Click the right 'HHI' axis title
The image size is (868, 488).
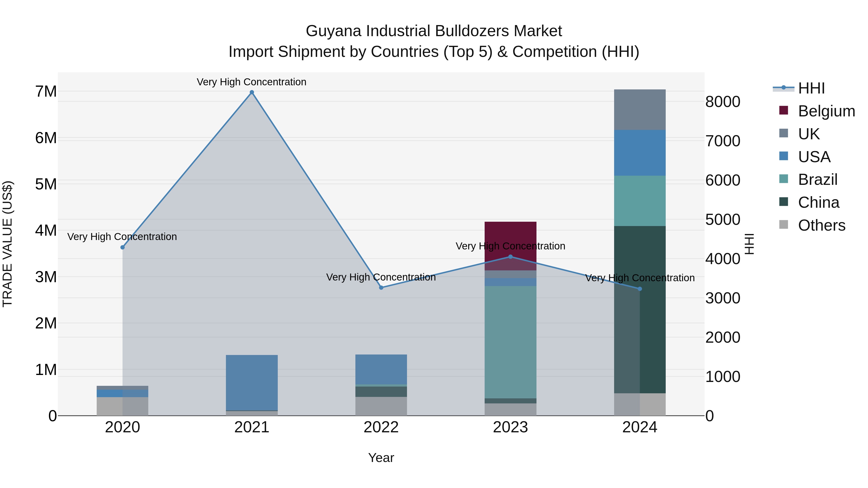[749, 244]
